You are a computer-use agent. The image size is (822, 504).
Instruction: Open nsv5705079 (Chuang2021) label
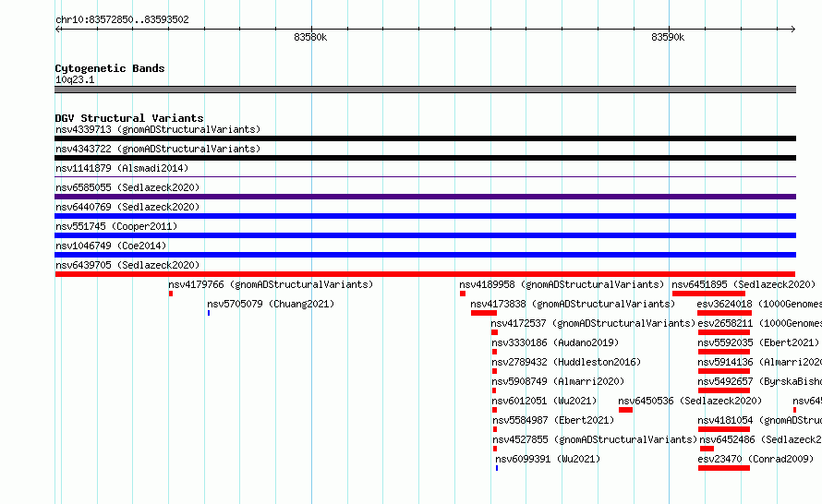(x=271, y=304)
